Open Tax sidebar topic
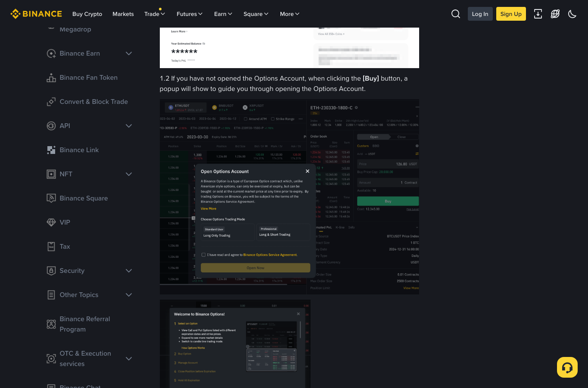The width and height of the screenshot is (588, 388). click(x=65, y=247)
